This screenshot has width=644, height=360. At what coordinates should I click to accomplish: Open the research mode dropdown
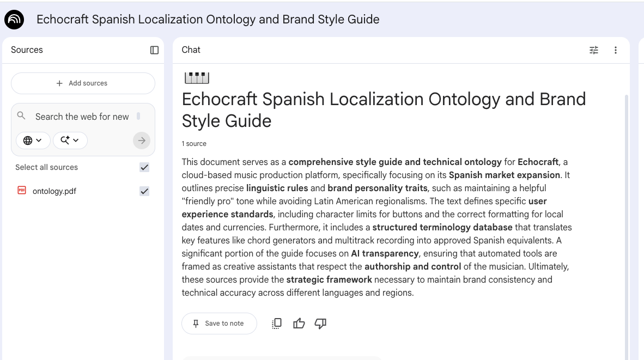coord(70,141)
